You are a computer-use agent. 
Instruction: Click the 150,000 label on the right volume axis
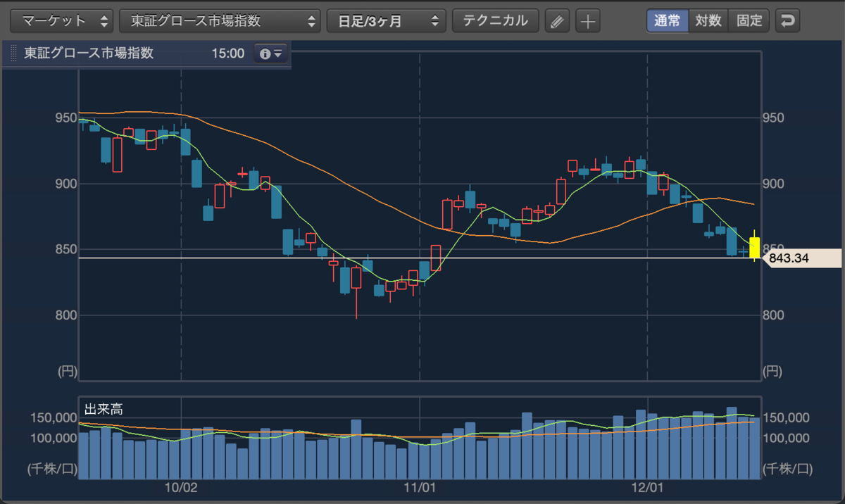click(x=786, y=418)
